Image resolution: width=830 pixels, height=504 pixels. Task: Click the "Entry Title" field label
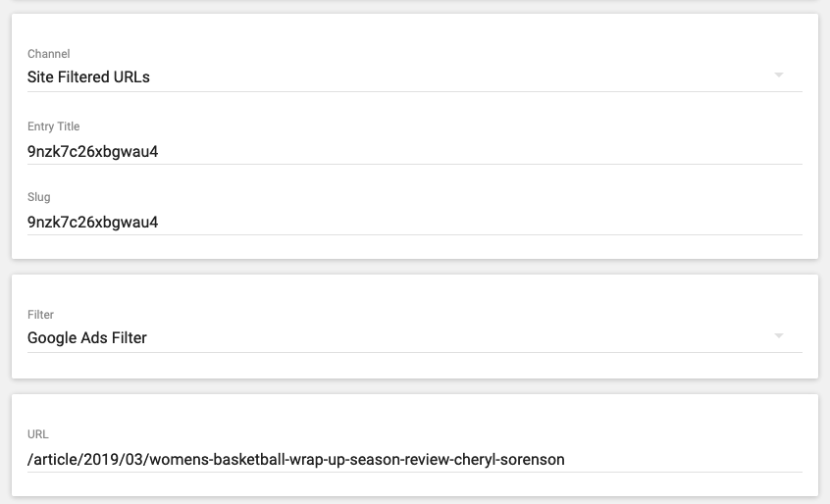click(x=53, y=126)
